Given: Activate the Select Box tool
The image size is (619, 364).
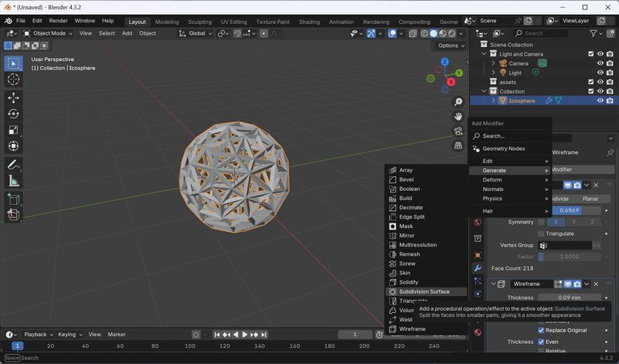Looking at the screenshot, I should (x=13, y=63).
